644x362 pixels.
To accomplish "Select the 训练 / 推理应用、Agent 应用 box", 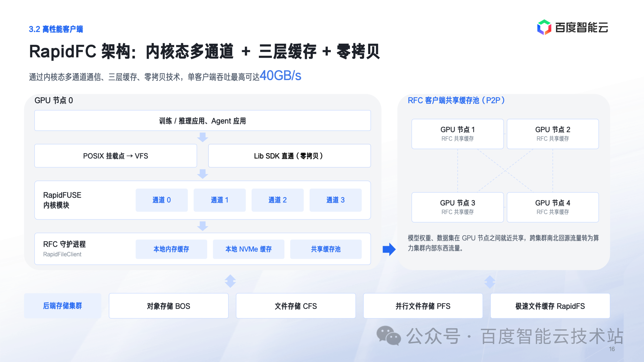I will [203, 121].
